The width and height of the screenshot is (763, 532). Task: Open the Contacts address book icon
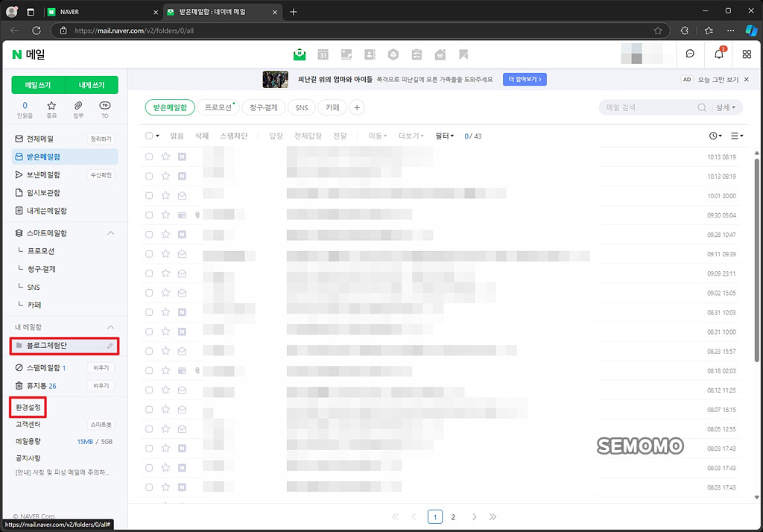tap(370, 54)
